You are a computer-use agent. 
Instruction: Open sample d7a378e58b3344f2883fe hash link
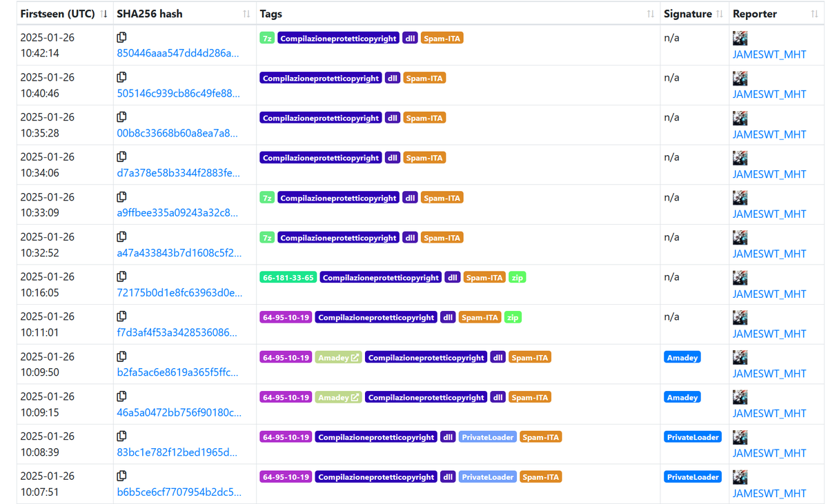tap(179, 174)
